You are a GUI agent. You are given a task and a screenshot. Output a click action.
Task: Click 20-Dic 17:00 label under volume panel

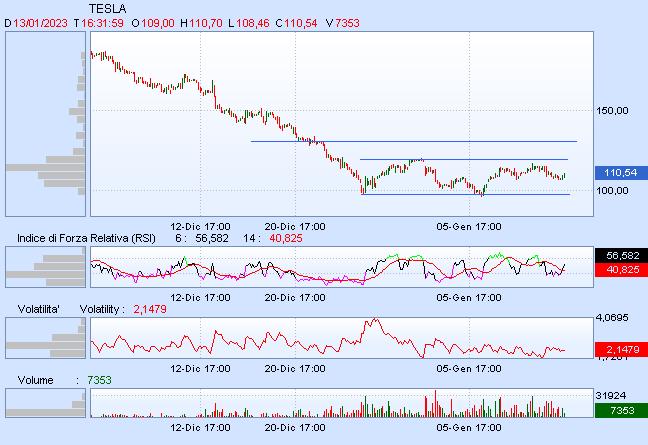pos(295,428)
